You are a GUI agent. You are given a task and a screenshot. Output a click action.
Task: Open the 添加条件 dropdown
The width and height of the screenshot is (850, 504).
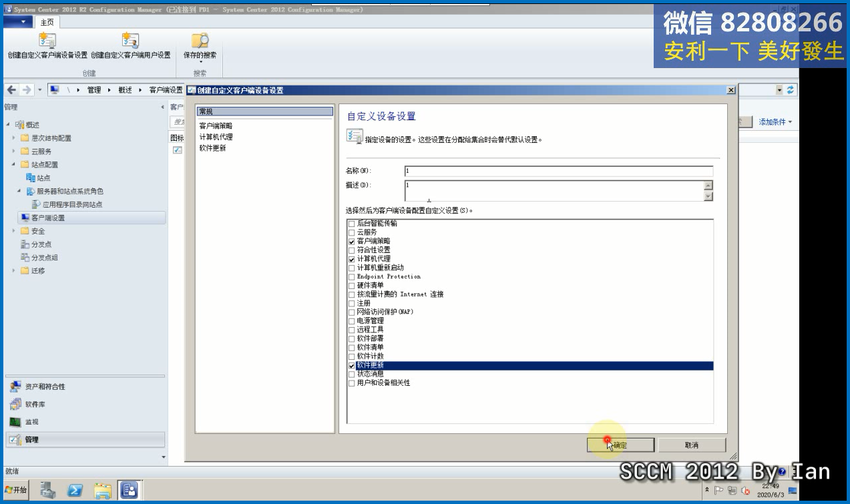click(x=775, y=122)
